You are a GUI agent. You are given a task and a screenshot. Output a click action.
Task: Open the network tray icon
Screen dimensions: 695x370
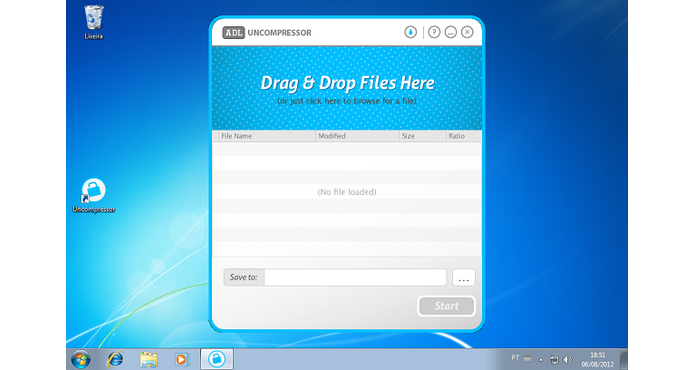tap(554, 359)
